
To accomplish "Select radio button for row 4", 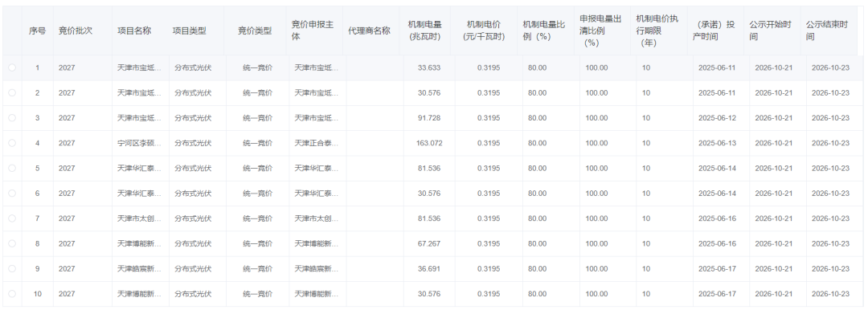I will 12,143.
